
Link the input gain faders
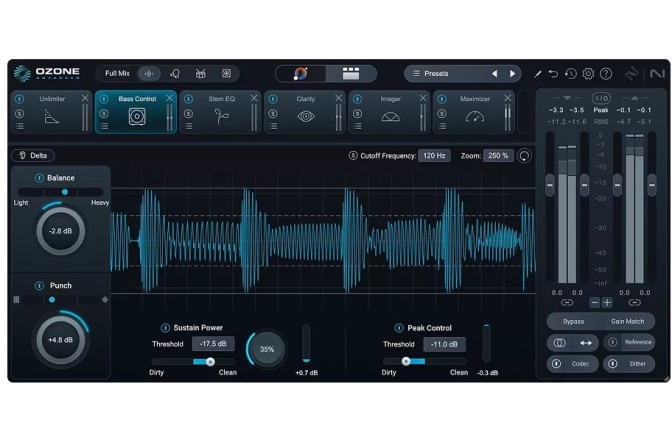[x=567, y=303]
